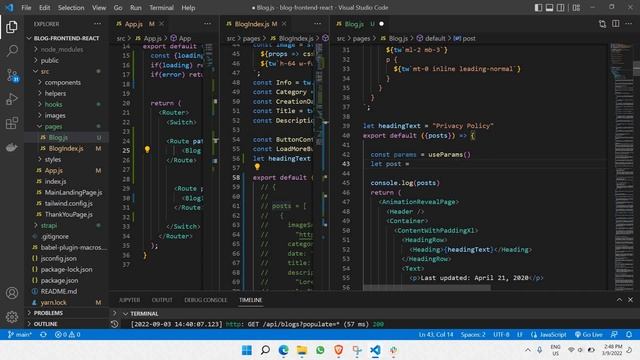Open the Run and Debug view
This screenshot has width=640, height=360.
click(12, 99)
